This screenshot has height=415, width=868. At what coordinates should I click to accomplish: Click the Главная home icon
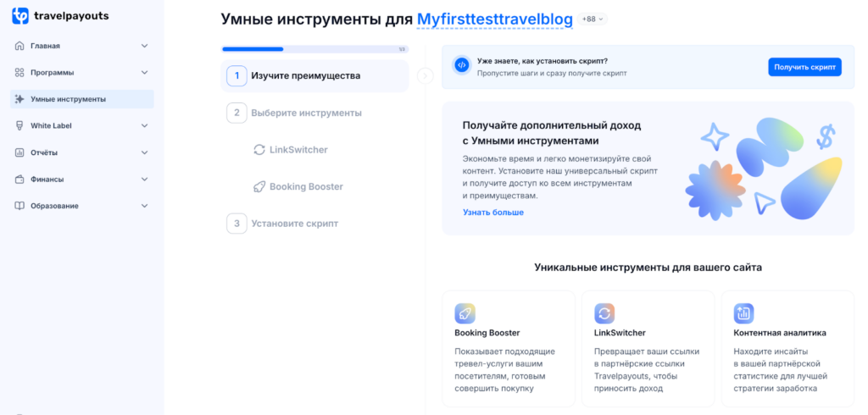(19, 46)
